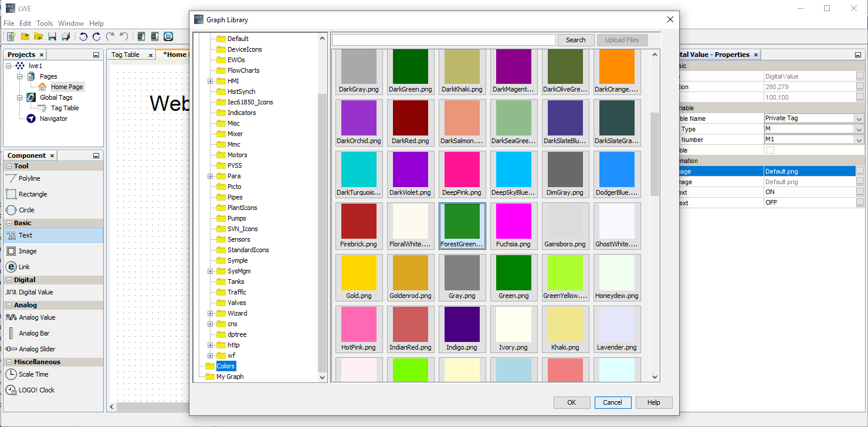Choose the Circle tool in Component panel

click(26, 210)
